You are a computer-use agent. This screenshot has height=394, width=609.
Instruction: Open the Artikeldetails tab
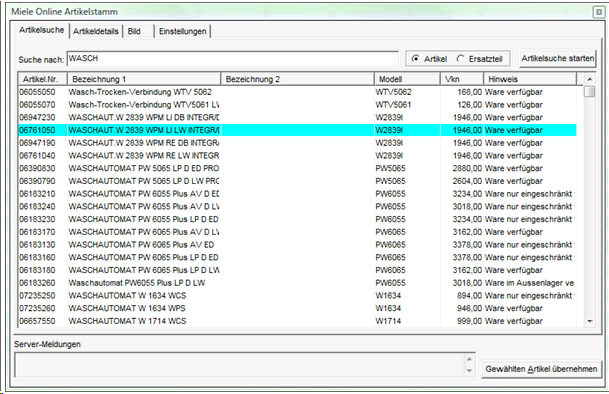pyautogui.click(x=96, y=31)
